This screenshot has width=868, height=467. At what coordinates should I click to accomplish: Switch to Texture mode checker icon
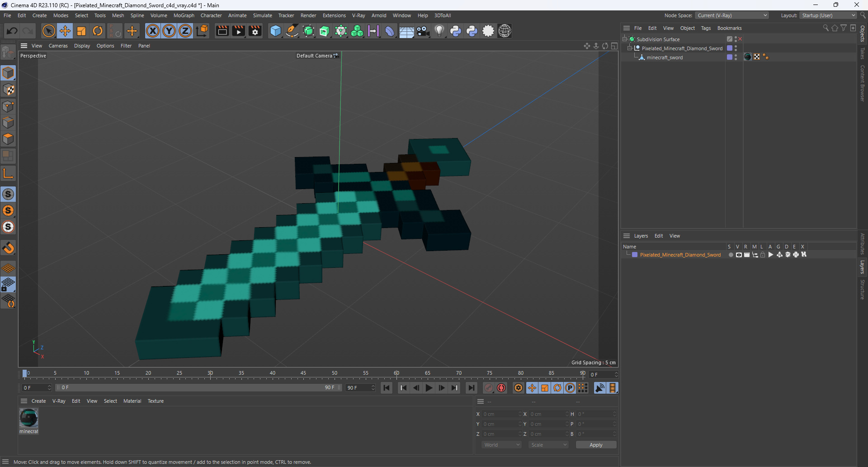(8, 90)
